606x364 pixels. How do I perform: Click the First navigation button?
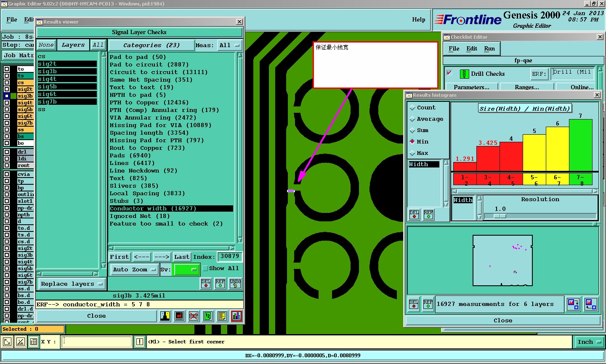(120, 257)
